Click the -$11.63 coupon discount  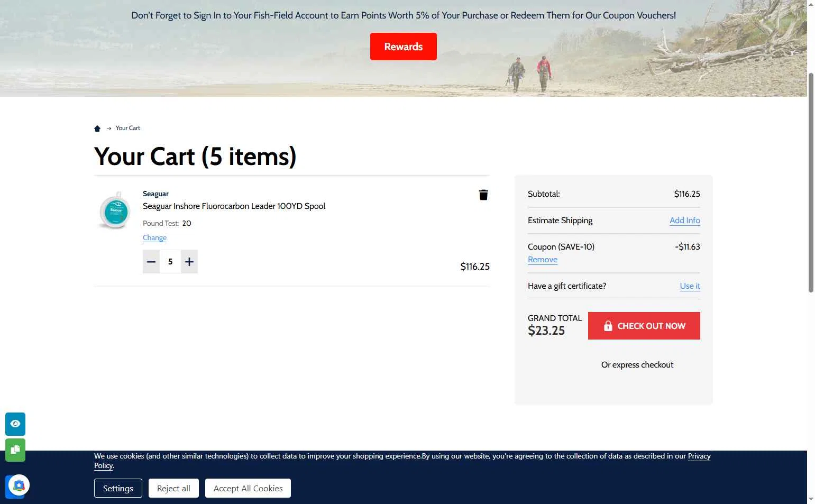(688, 247)
